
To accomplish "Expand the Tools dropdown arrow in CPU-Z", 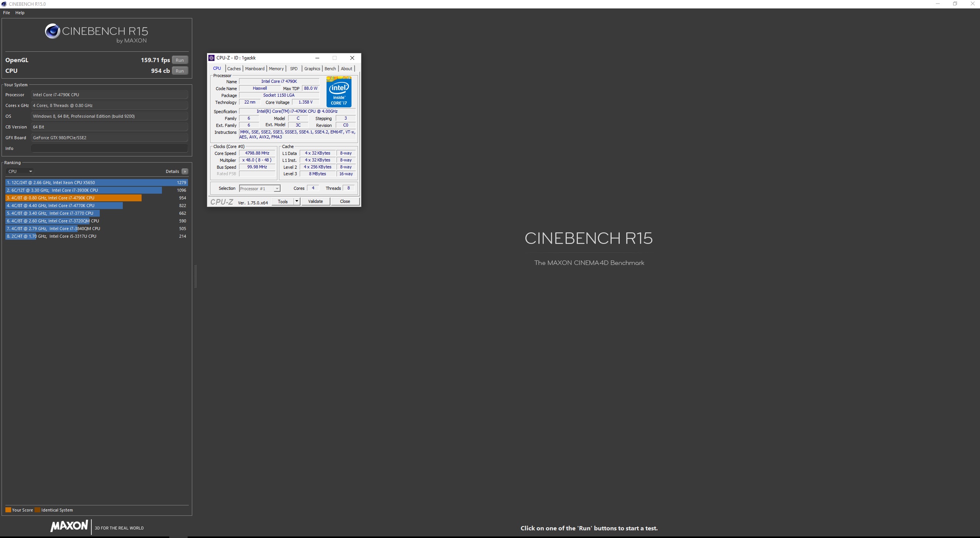I will tap(297, 201).
